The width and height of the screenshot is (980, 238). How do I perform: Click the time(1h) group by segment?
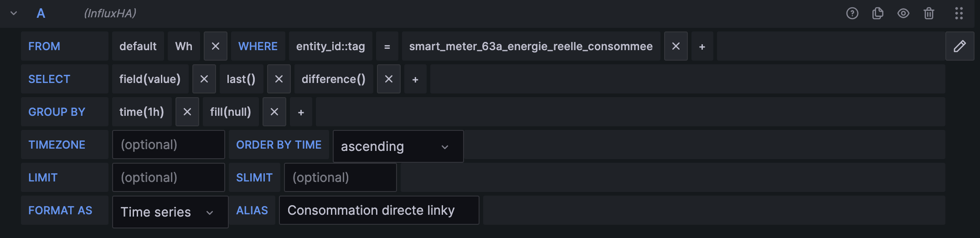[x=142, y=112]
